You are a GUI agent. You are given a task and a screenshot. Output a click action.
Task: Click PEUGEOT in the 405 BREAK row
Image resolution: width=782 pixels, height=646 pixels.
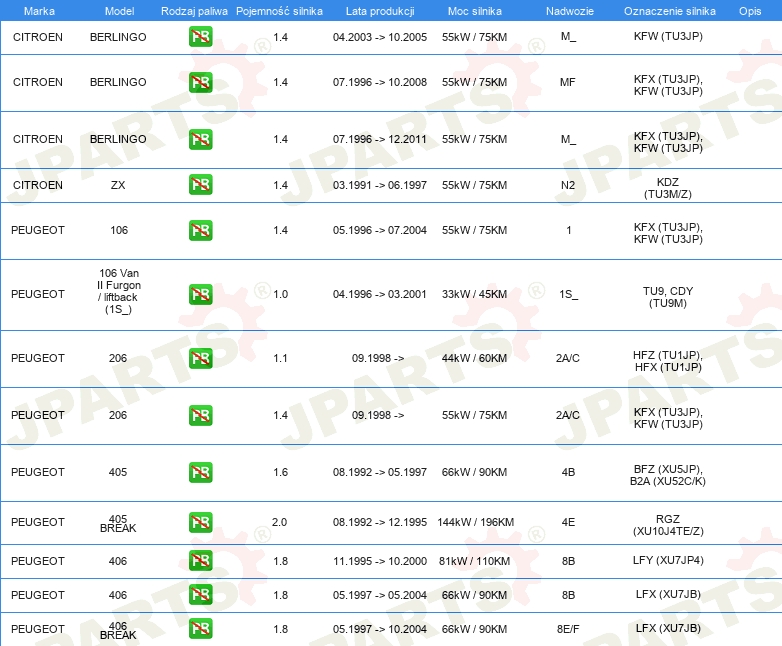[38, 522]
